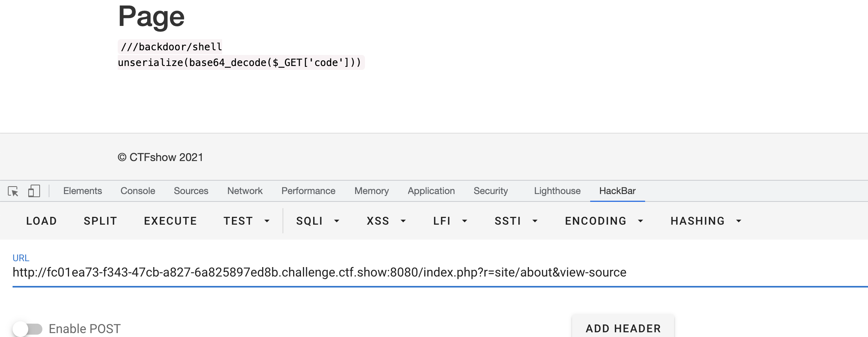Click the LOAD action in HackBar
The image size is (868, 337).
[x=42, y=221]
